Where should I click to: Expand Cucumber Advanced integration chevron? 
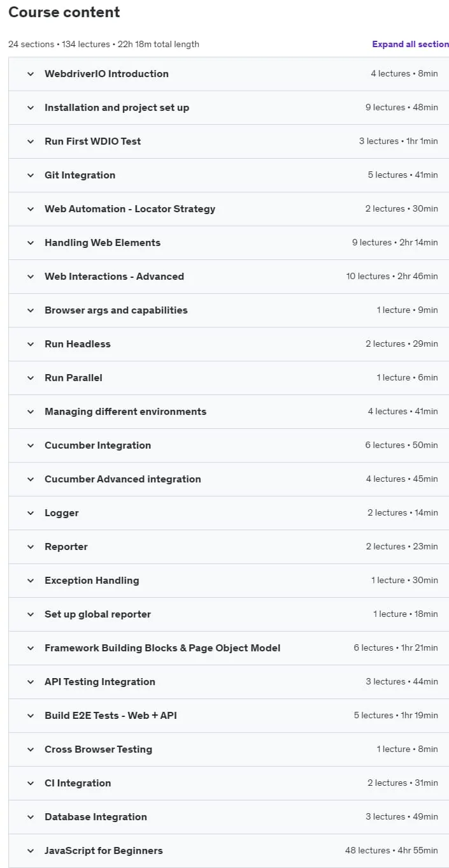30,479
